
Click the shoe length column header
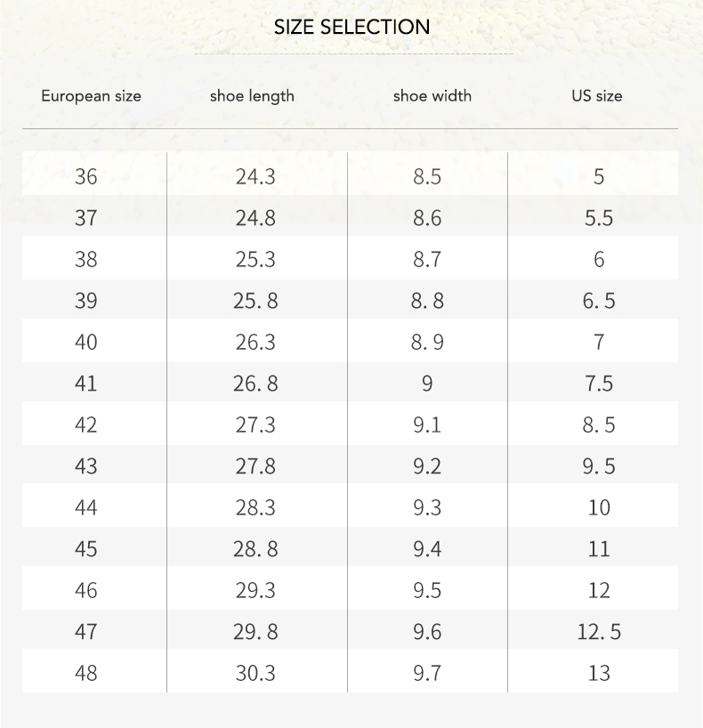tap(252, 95)
